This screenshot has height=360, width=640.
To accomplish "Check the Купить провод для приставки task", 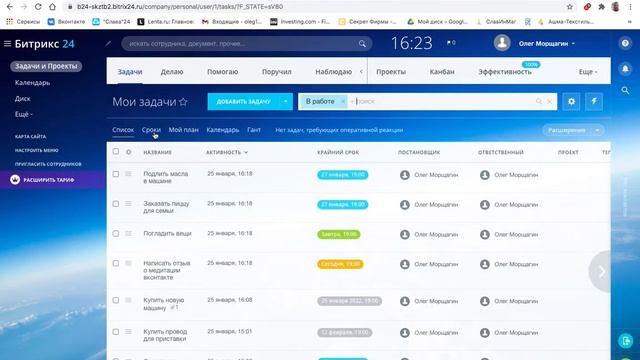I will click(116, 332).
